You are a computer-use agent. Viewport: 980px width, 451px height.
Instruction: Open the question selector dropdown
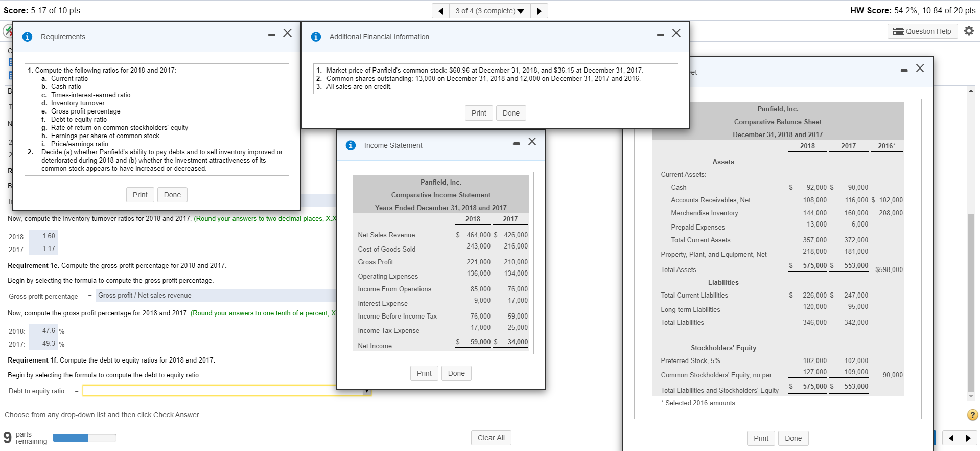(489, 11)
